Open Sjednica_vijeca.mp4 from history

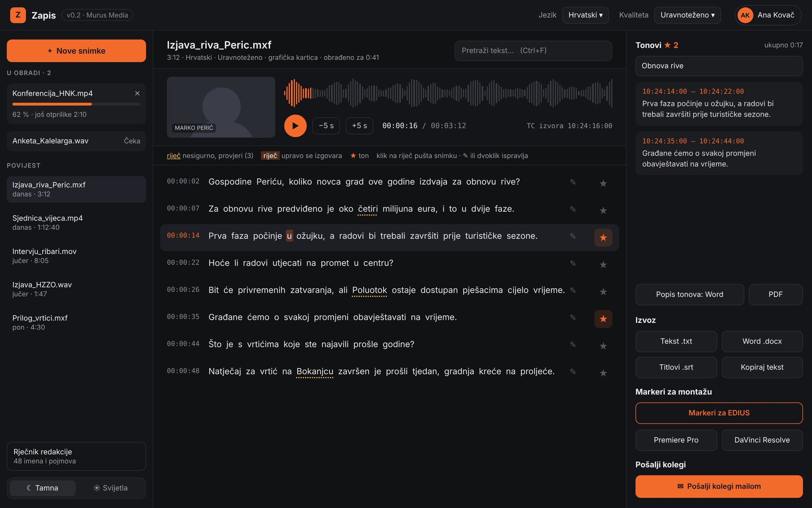click(76, 223)
